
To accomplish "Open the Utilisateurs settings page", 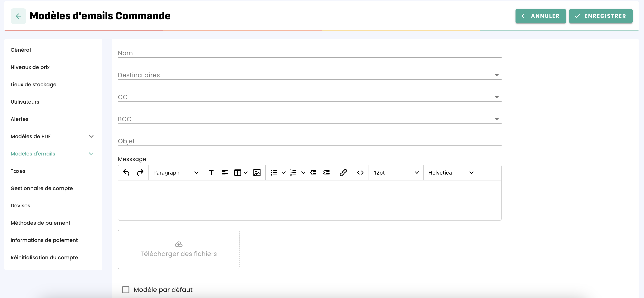I will 25,102.
